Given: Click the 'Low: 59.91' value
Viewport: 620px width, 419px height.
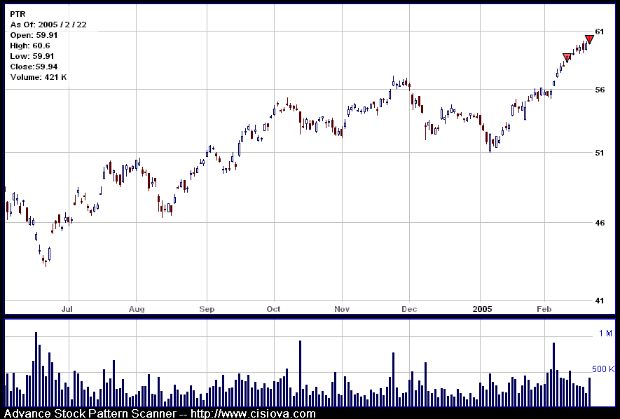Looking at the screenshot, I should [x=32, y=56].
